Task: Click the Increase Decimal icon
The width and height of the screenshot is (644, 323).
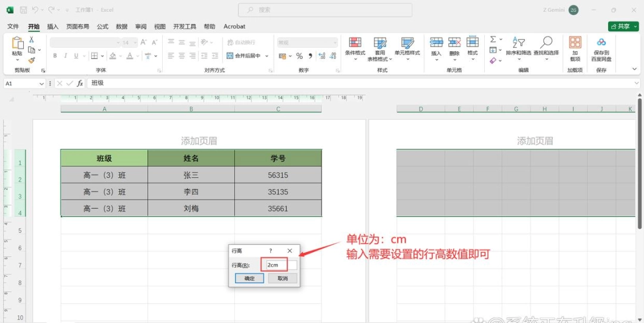Action: [x=321, y=56]
